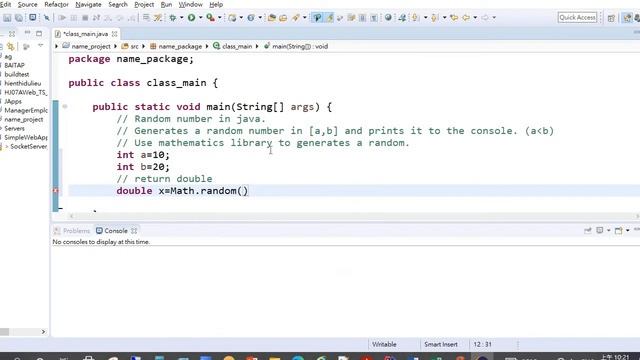The image size is (640, 360).
Task: Click the Open Web Browser globe icon
Action: 388,18
